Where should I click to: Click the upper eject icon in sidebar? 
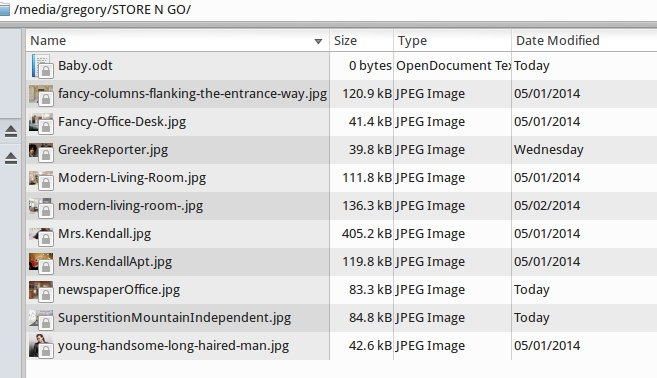pos(11,131)
